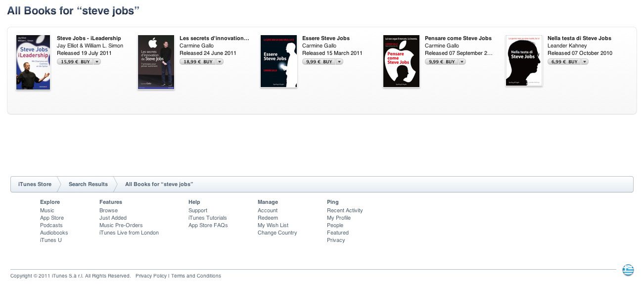Open Nella testa di Steve Jobs cover
This screenshot has width=644, height=284.
(x=524, y=61)
